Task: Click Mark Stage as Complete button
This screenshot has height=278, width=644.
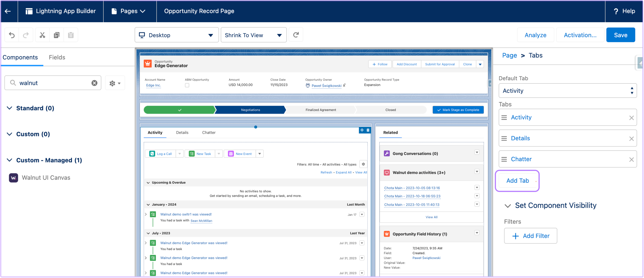Action: coord(458,110)
